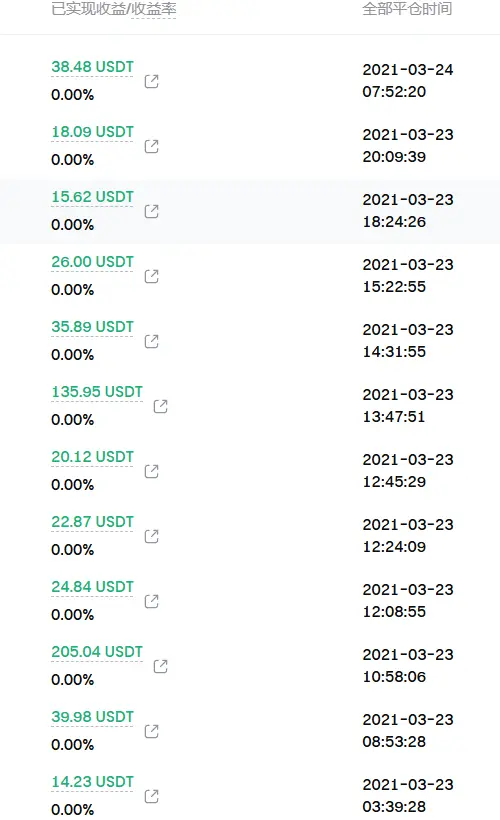This screenshot has width=500, height=820.
Task: Open share icon for 24.84 USDT
Action: coord(152,601)
